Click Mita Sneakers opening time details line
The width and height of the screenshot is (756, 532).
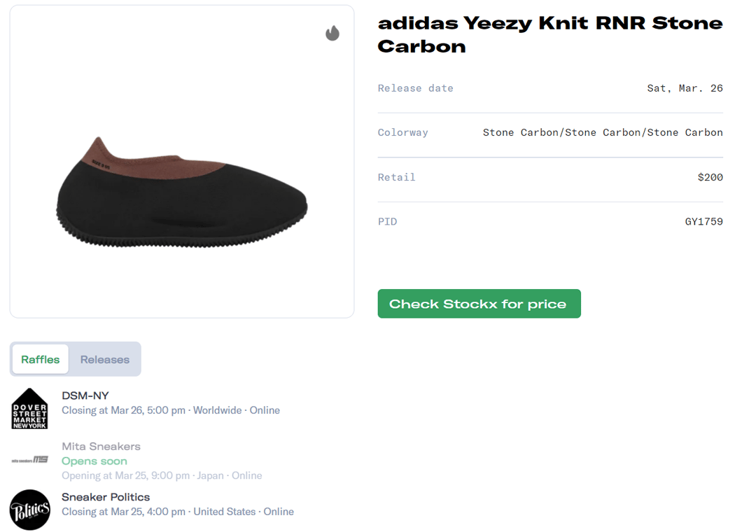(x=162, y=475)
